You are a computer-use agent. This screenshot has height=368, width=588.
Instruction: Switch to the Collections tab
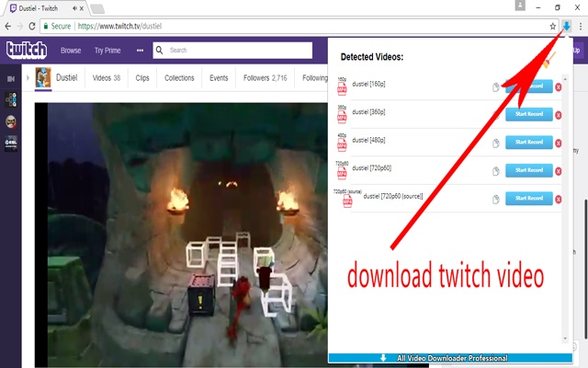coord(179,77)
